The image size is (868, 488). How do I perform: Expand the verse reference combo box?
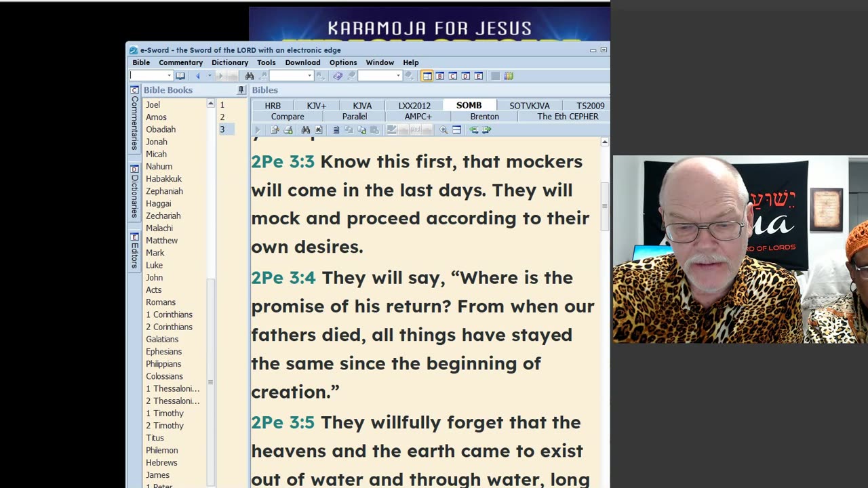(169, 76)
